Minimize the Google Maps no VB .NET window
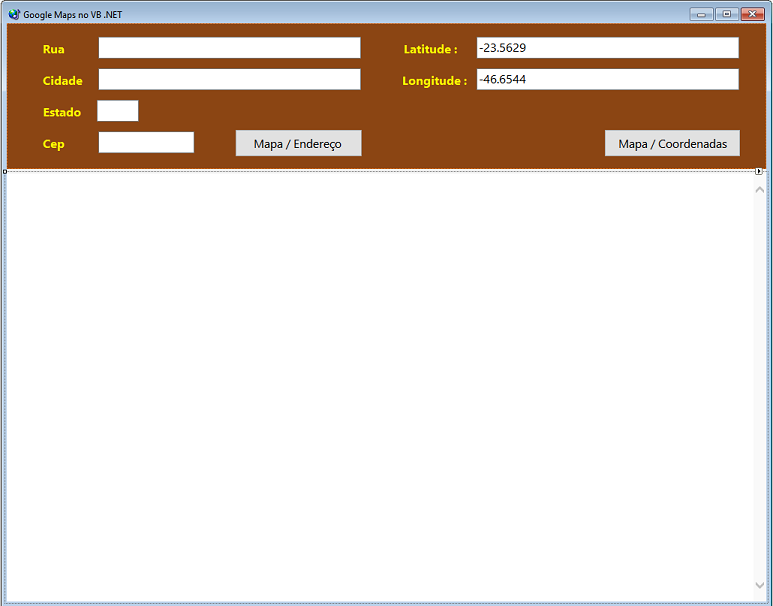 click(x=702, y=14)
